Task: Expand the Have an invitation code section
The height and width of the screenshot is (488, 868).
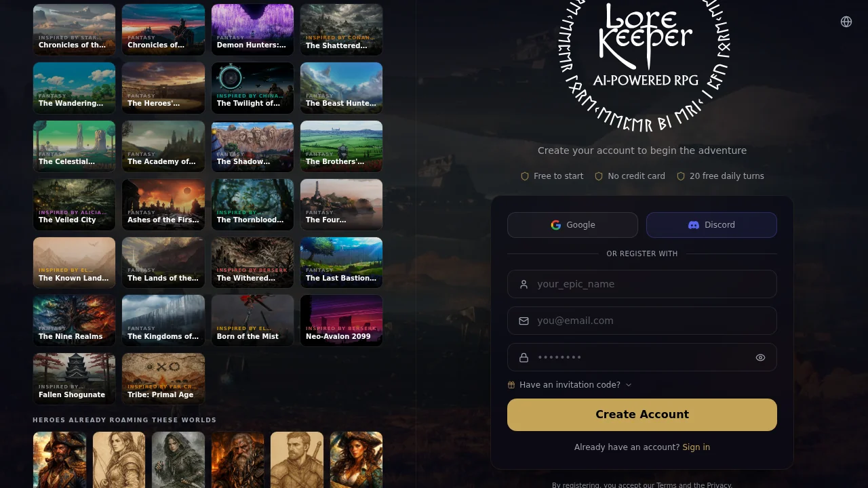Action: click(570, 384)
